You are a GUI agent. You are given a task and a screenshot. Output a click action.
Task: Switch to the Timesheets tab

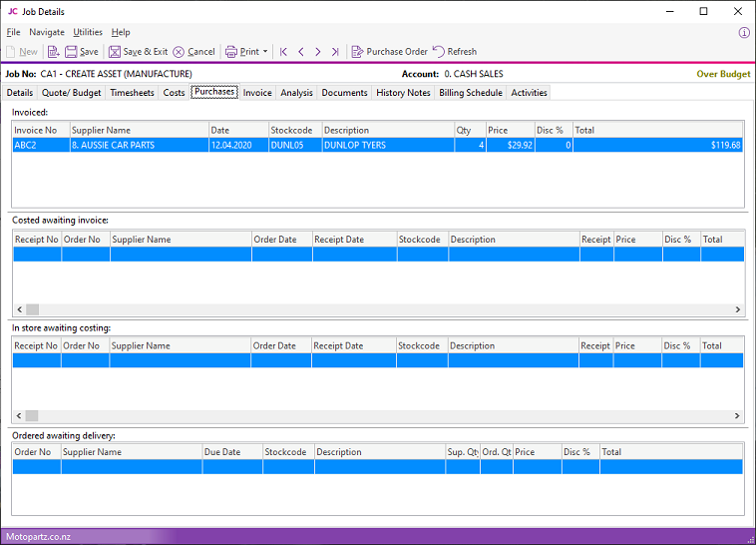coord(133,93)
